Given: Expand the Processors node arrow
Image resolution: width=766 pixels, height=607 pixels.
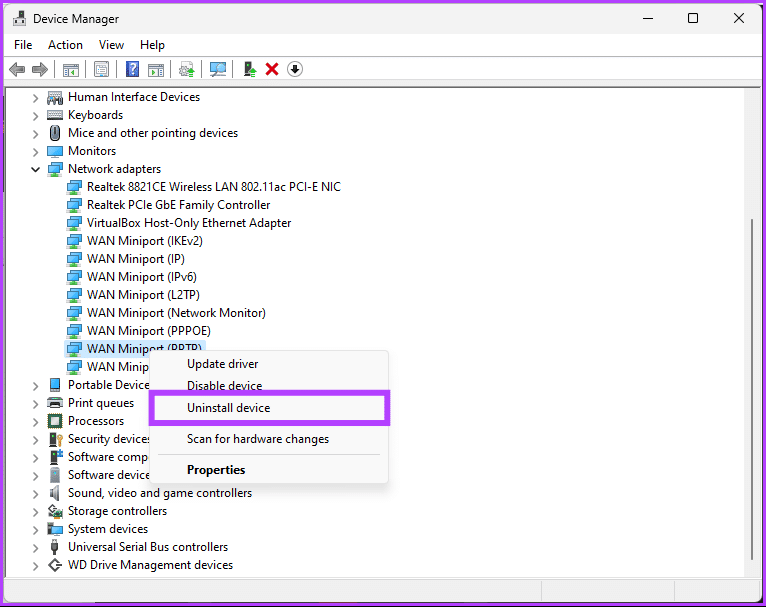Looking at the screenshot, I should pyautogui.click(x=35, y=421).
